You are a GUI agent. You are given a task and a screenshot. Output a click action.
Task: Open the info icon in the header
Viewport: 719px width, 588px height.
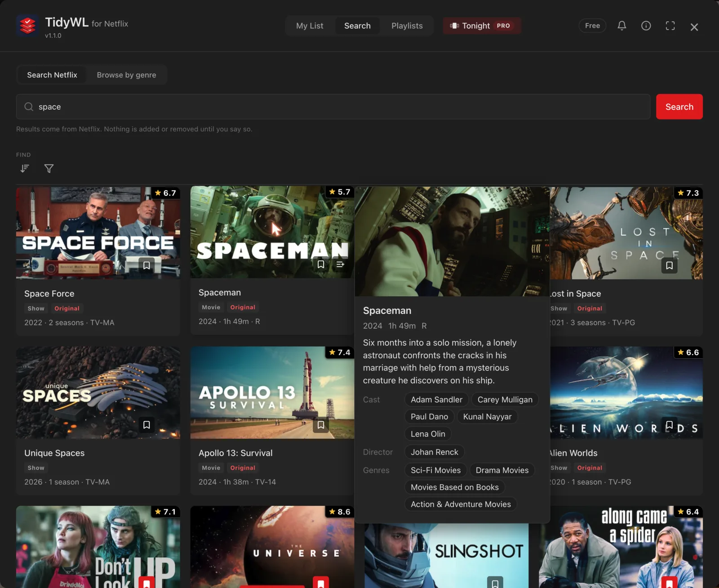tap(646, 26)
